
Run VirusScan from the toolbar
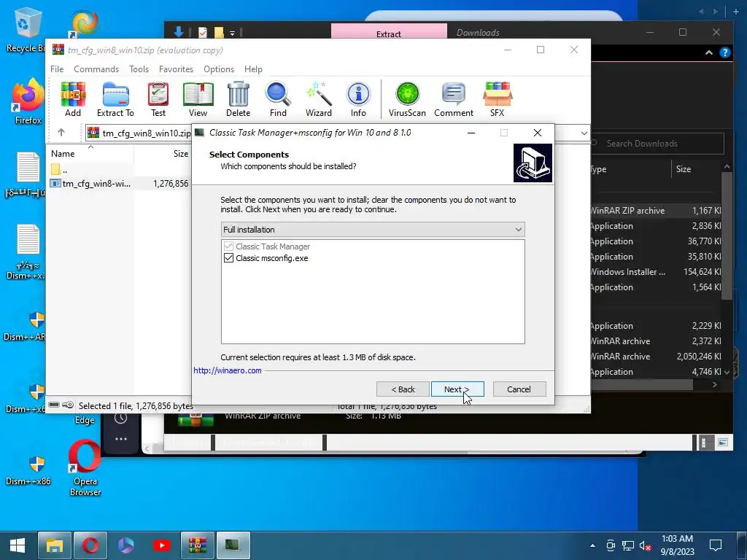click(x=407, y=99)
